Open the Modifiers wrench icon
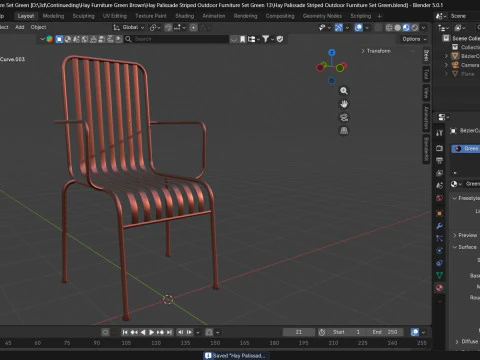 (439, 226)
